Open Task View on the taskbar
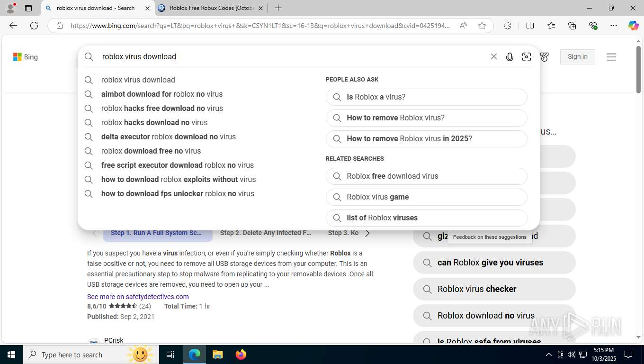The height and width of the screenshot is (364, 644). pos(170,355)
